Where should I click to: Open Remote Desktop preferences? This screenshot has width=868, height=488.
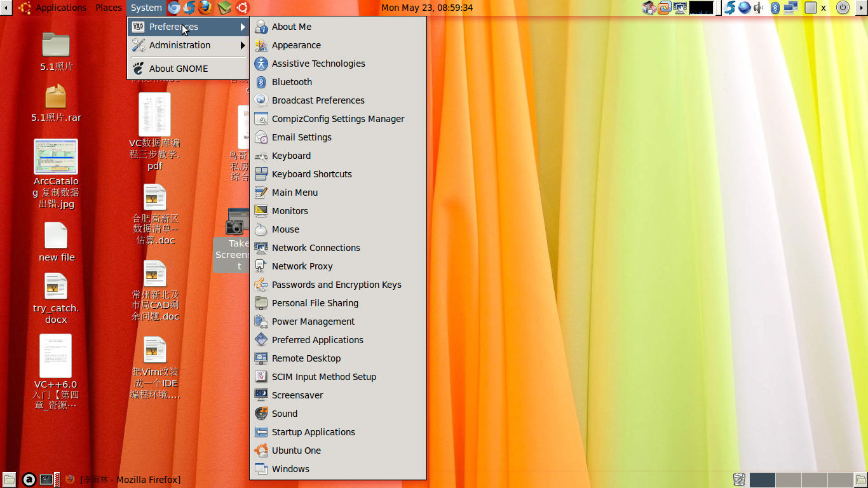point(337,358)
